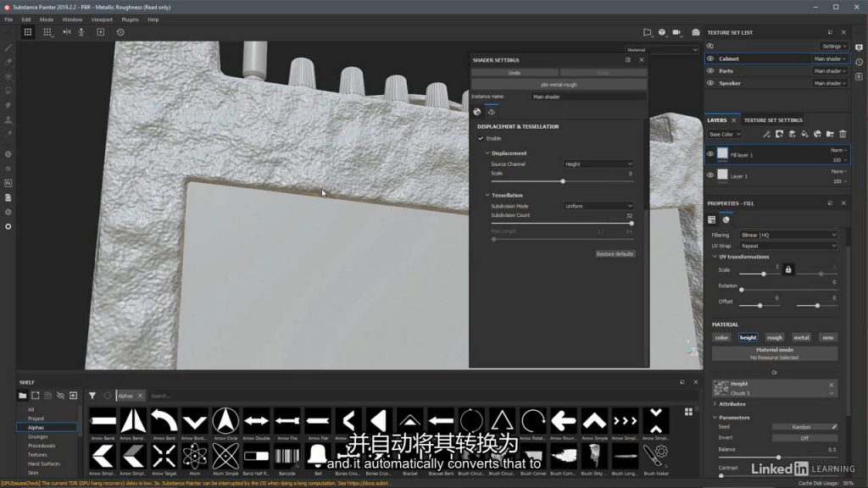868x488 pixels.
Task: Choose the Bell alpha thumbnail
Action: pyautogui.click(x=318, y=458)
